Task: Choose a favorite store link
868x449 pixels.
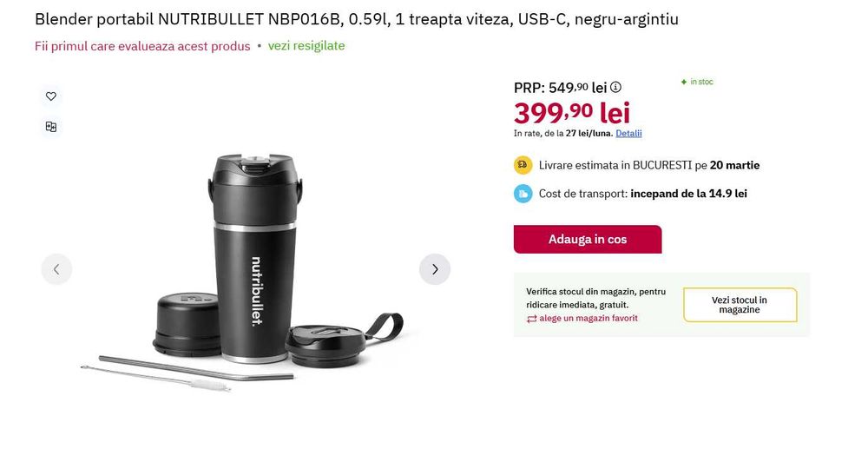Action: [x=588, y=319]
